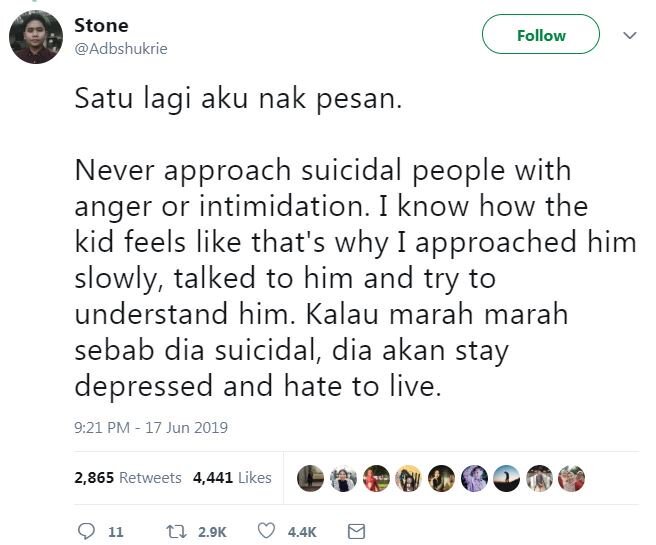Like the tweet with the heart icon
This screenshot has height=545, width=656.
click(266, 531)
